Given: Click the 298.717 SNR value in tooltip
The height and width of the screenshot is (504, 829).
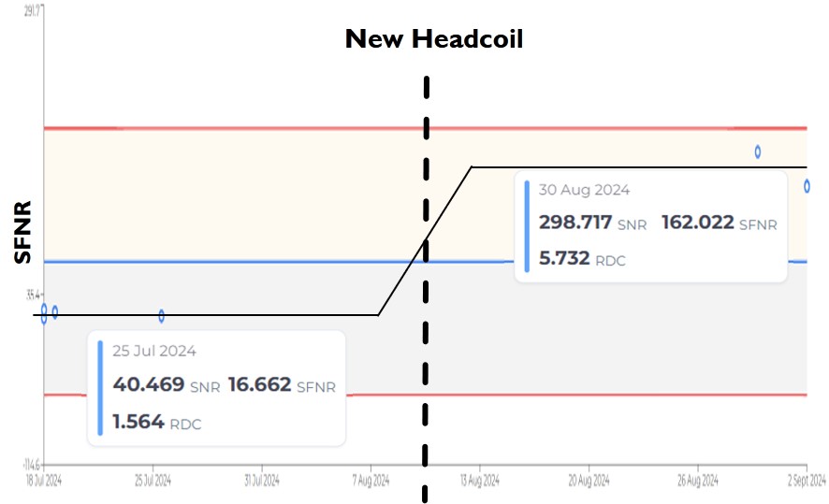Looking at the screenshot, I should 575,223.
